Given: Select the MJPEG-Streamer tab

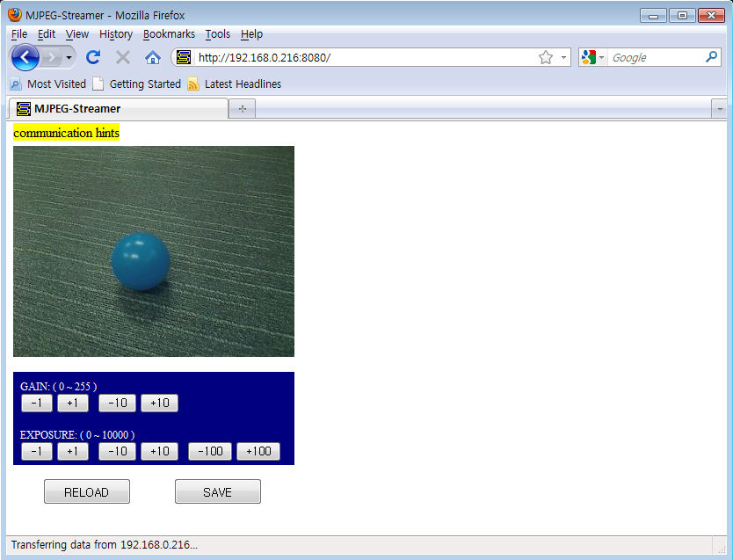Looking at the screenshot, I should coord(119,108).
